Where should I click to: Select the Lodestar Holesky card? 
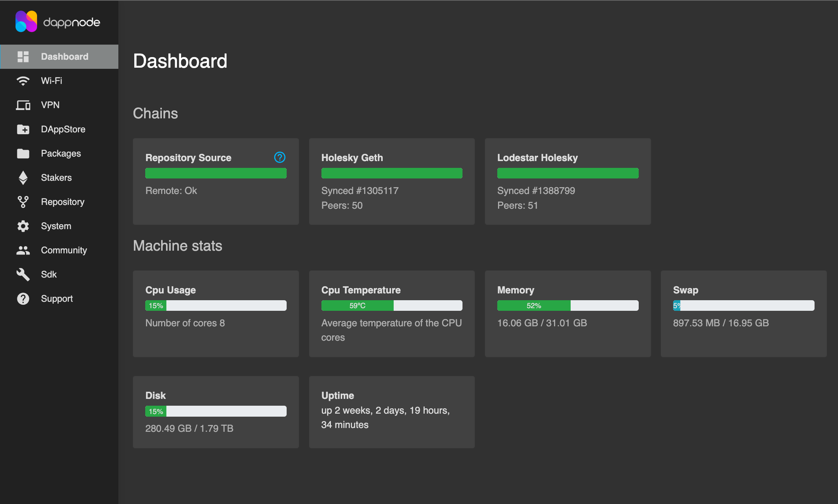pos(568,181)
